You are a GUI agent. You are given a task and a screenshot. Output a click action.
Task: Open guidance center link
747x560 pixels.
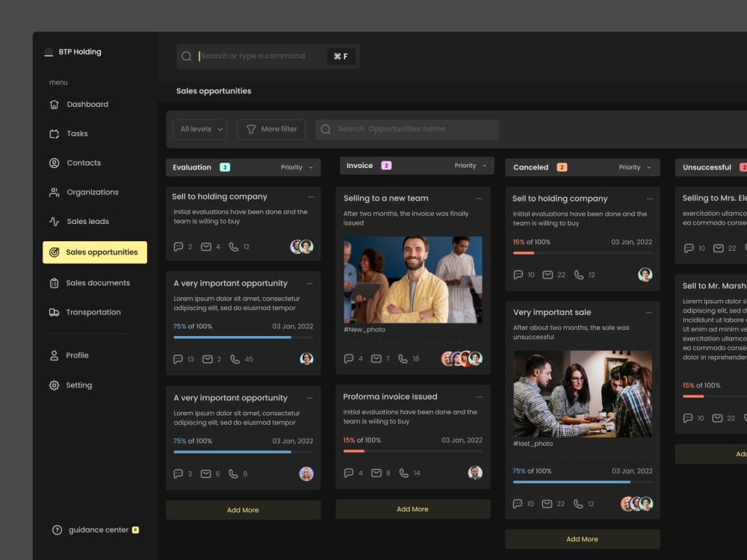click(x=99, y=530)
